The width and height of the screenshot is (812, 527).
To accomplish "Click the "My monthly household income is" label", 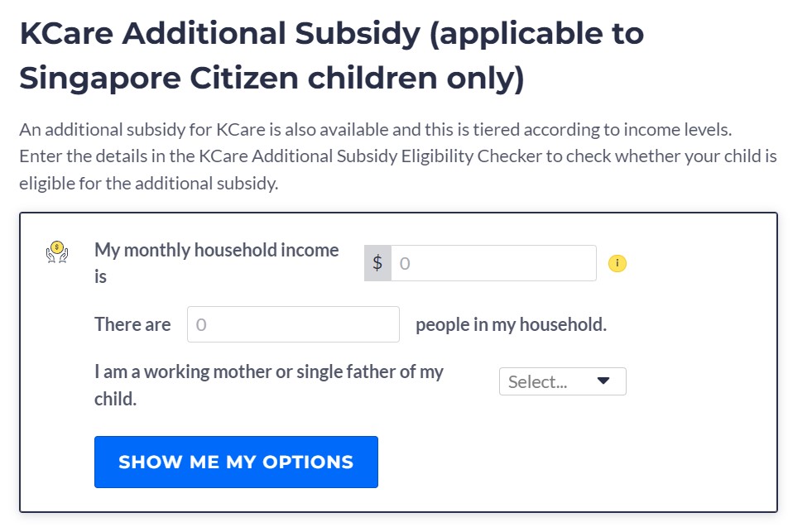I will pyautogui.click(x=217, y=251).
